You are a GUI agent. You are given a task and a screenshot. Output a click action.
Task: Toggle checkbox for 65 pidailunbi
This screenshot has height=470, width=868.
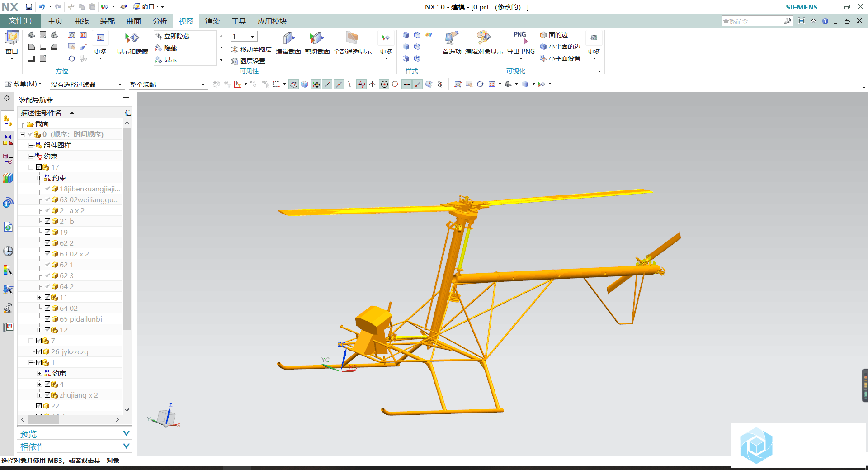pyautogui.click(x=47, y=319)
